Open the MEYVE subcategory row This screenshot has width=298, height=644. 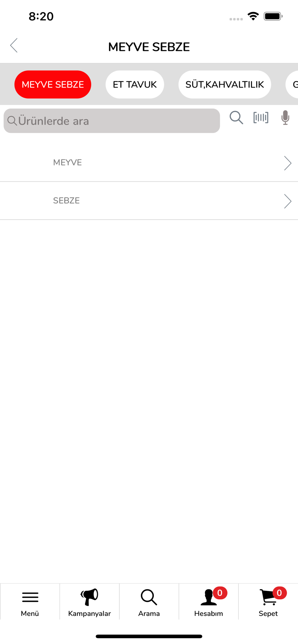pos(149,163)
